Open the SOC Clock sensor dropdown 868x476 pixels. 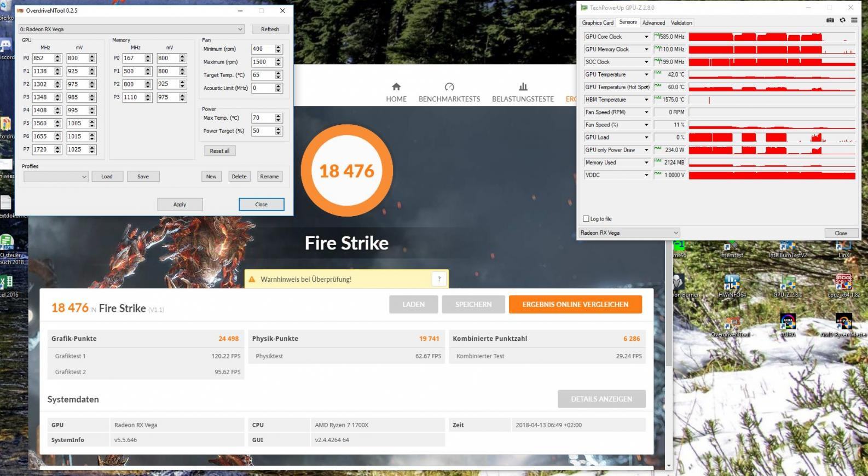tap(646, 62)
